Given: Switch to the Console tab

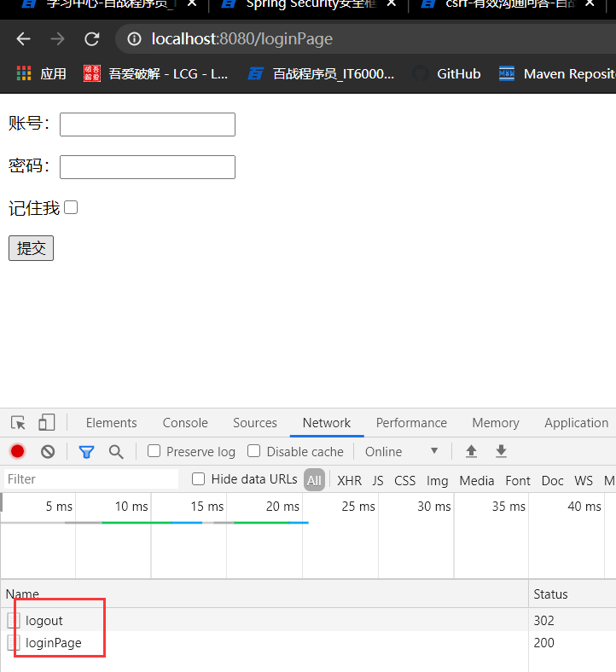Looking at the screenshot, I should click(185, 423).
